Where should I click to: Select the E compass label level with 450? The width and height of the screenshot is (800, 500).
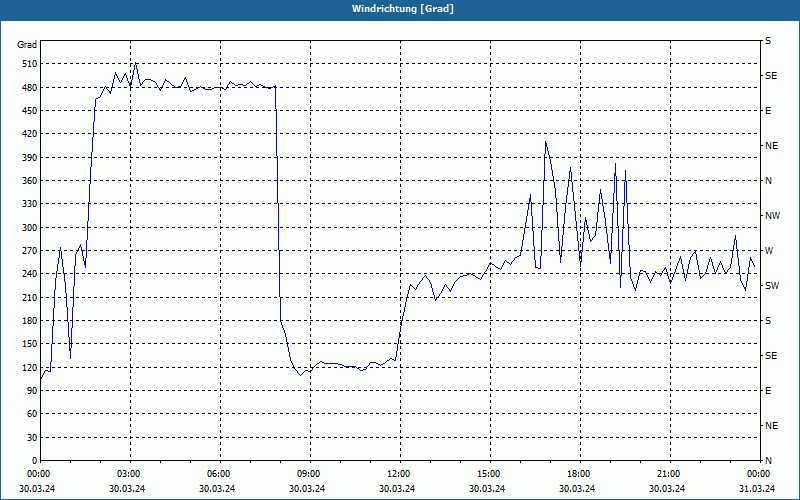coord(768,111)
